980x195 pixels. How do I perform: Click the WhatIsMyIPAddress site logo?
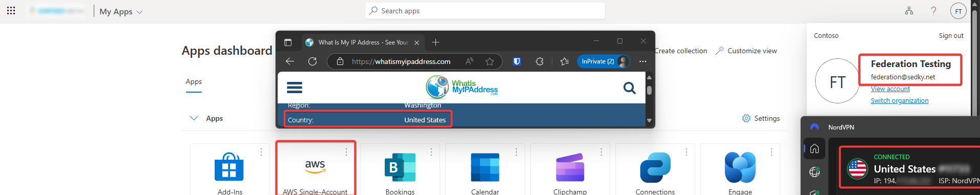pyautogui.click(x=462, y=87)
